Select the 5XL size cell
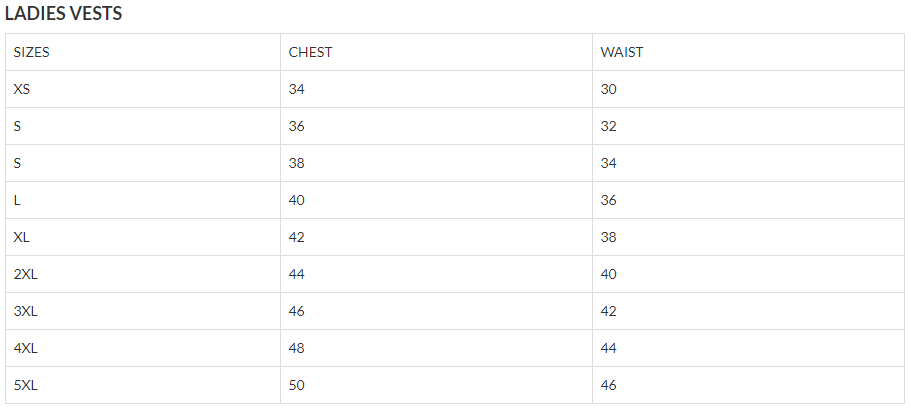The image size is (911, 413). coord(26,385)
